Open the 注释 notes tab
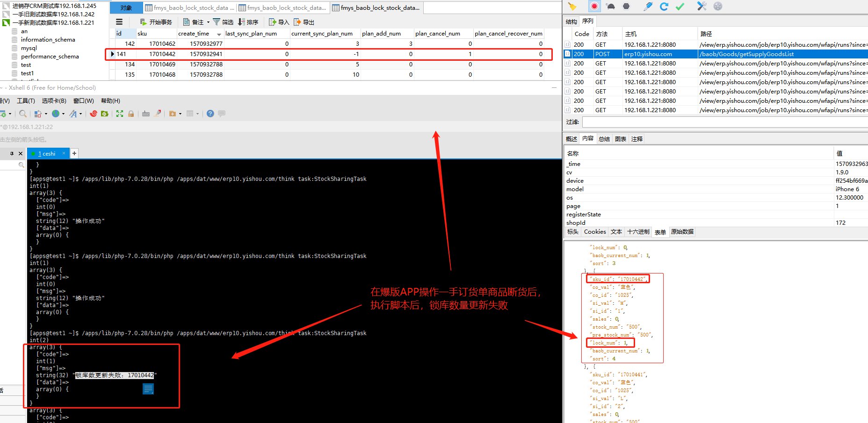 point(637,139)
